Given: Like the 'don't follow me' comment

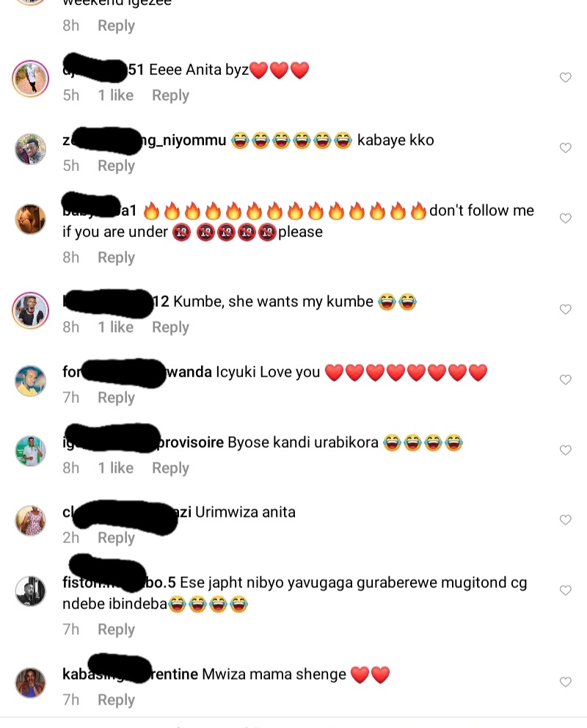Looking at the screenshot, I should (565, 218).
